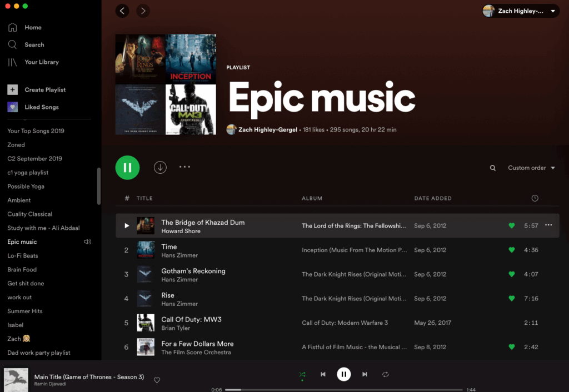Unlike The Bridge of Khazad Dum
Image resolution: width=569 pixels, height=392 pixels.
(512, 225)
